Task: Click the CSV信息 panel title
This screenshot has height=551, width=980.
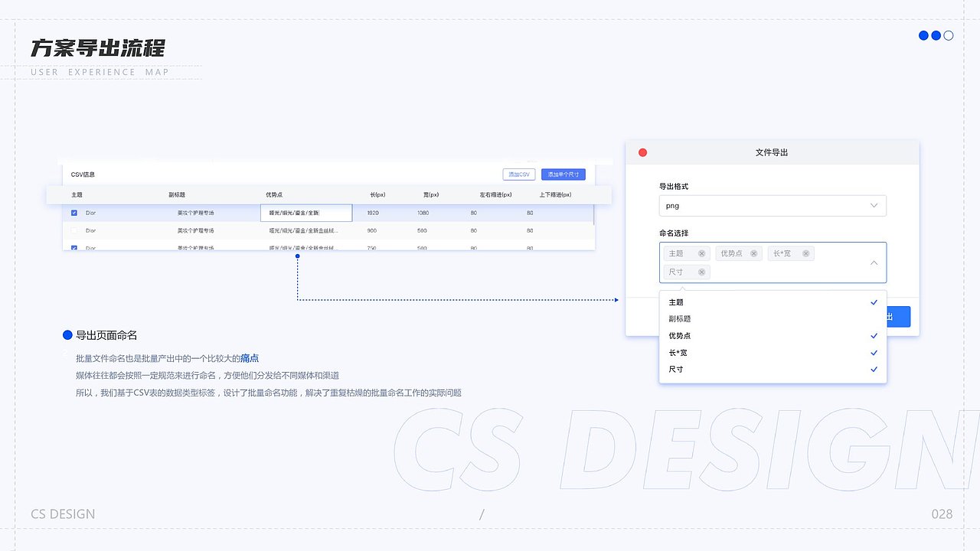Action: click(83, 174)
